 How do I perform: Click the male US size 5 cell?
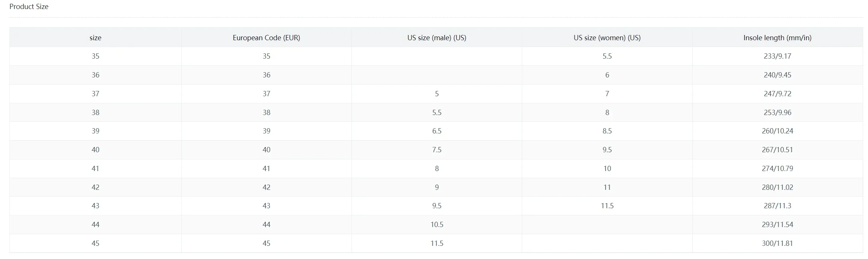pos(437,94)
